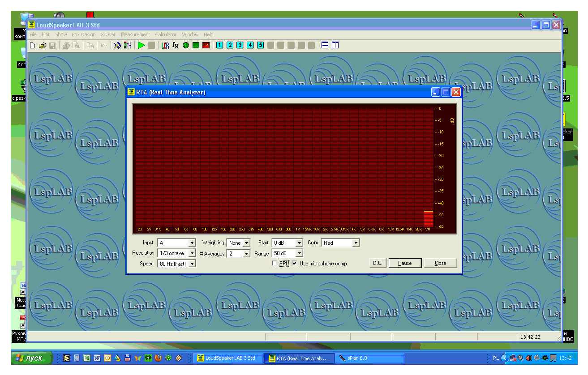Open the 'fg' function generator icon

(175, 45)
